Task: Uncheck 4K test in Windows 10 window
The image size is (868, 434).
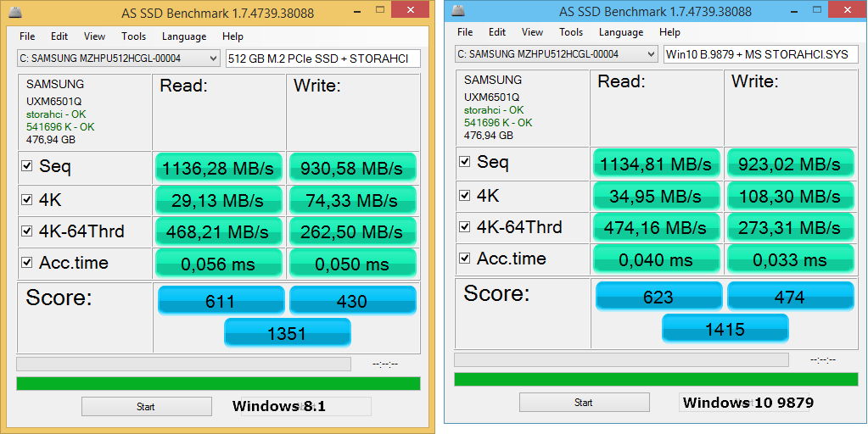Action: 464,195
